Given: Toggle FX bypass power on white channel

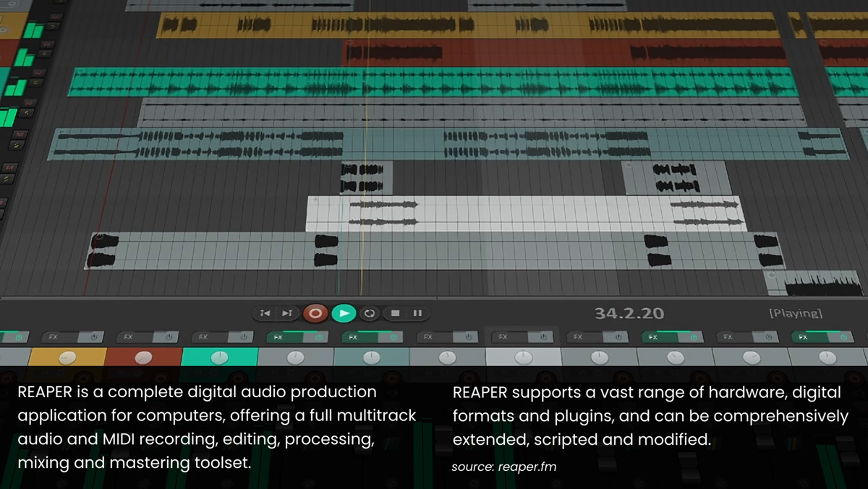Looking at the screenshot, I should pyautogui.click(x=544, y=337).
